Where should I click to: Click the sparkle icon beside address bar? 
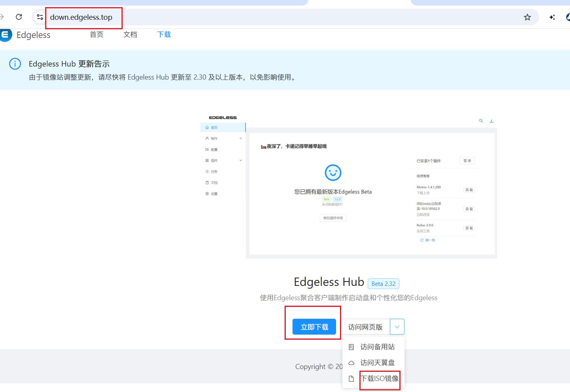tap(552, 17)
